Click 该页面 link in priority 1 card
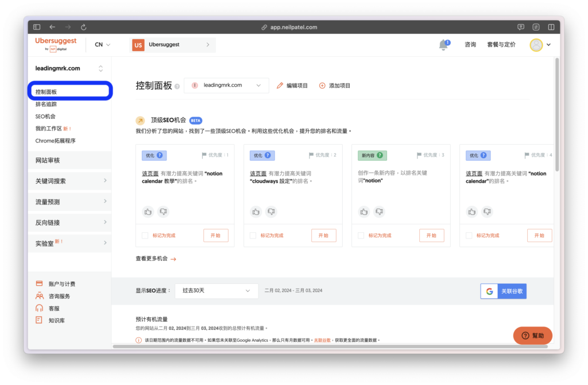Screen dimensions: 588x385 tap(150, 174)
